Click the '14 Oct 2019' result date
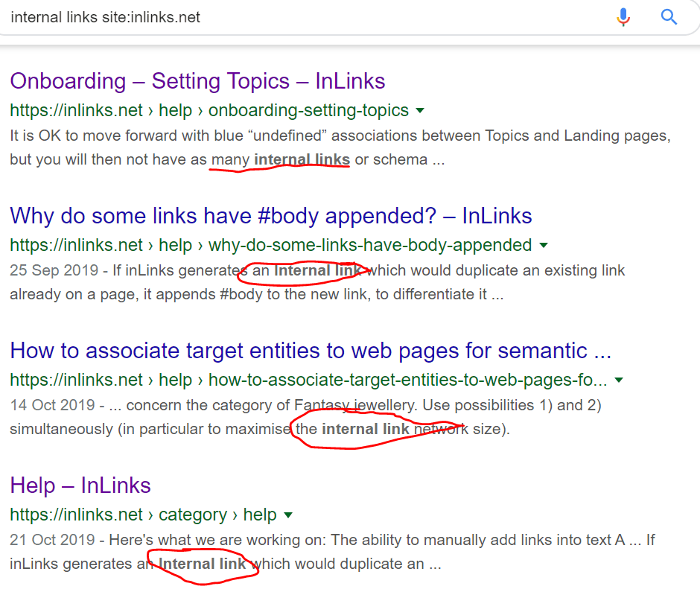 [52, 405]
